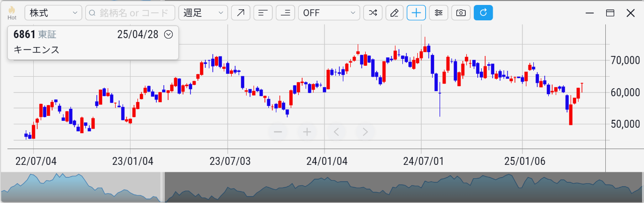Screen dimensions: 644x203
Task: Open the OFF indicator dropdown
Action: 328,13
